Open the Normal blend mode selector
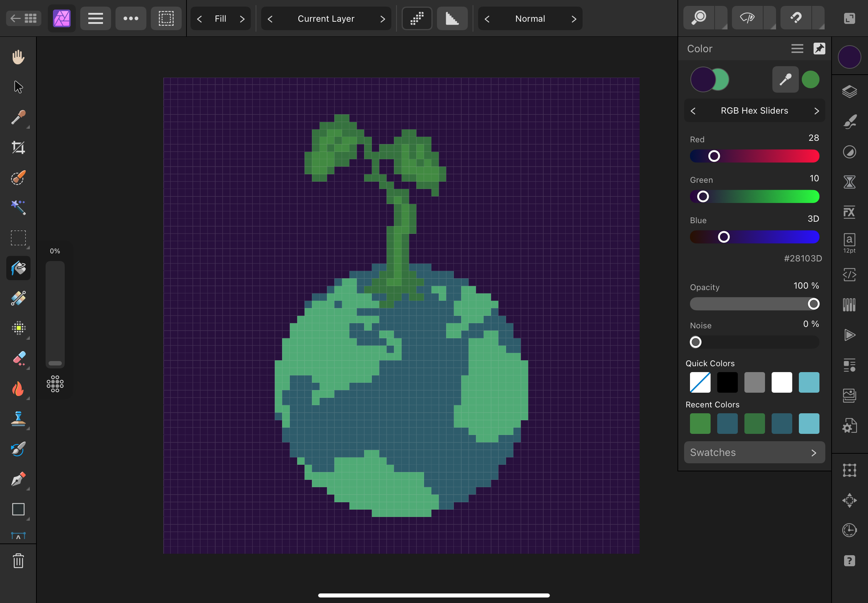The height and width of the screenshot is (603, 868). click(530, 18)
